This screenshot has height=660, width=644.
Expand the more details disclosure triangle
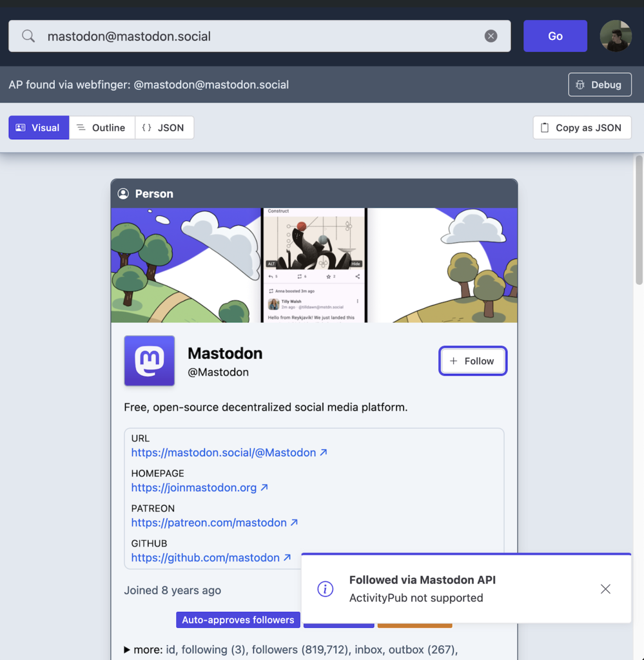coord(127,649)
